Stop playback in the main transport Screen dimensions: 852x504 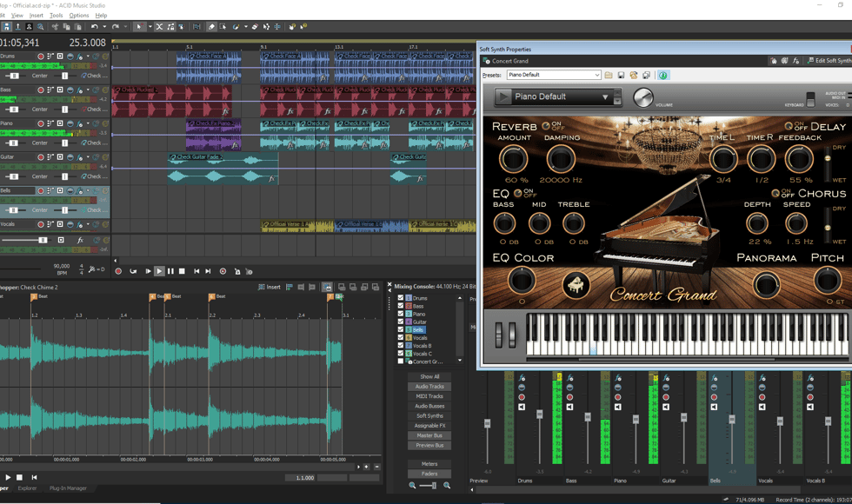point(182,271)
